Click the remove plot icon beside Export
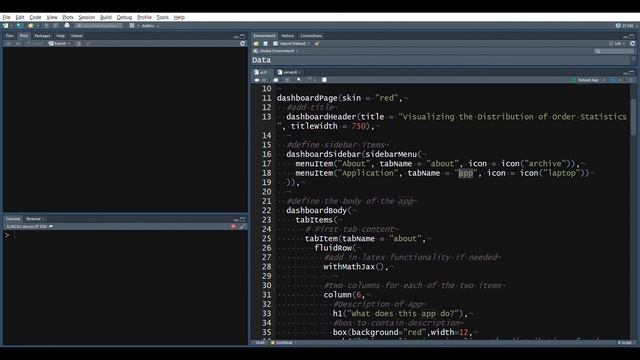Screen dimensions: 640x360 coord(78,43)
